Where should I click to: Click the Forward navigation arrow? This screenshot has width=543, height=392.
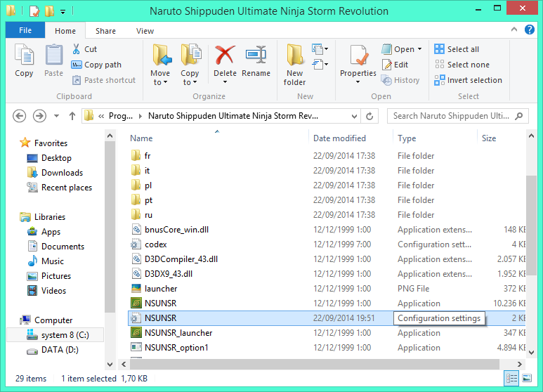(39, 116)
